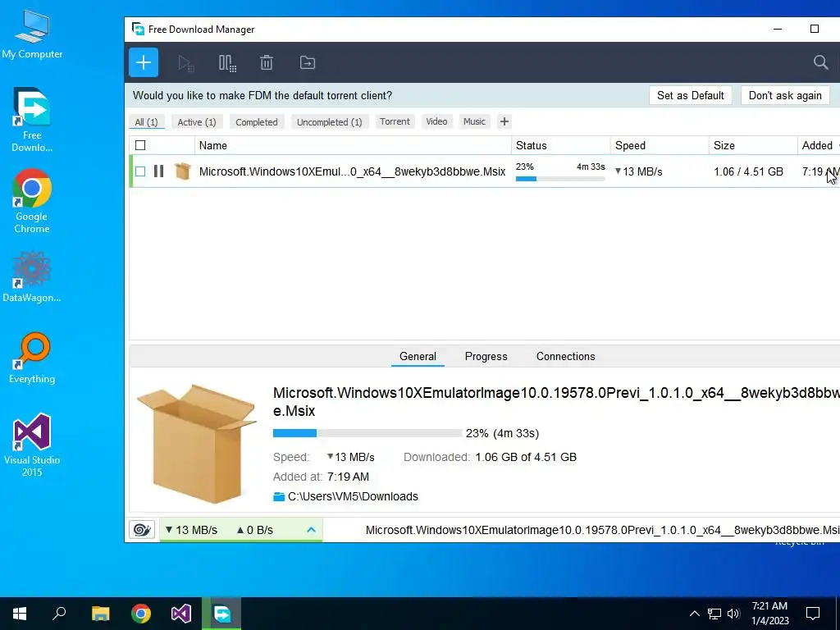Click the Pause all downloads toolbar icon
The image size is (840, 630).
[x=227, y=63]
